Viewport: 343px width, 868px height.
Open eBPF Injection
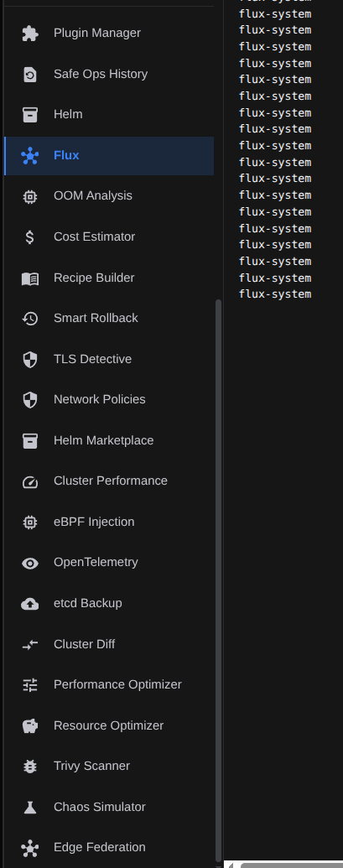pyautogui.click(x=109, y=522)
